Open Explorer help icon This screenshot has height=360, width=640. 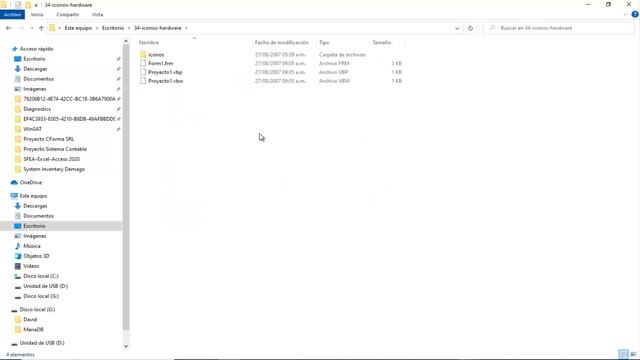tap(635, 14)
